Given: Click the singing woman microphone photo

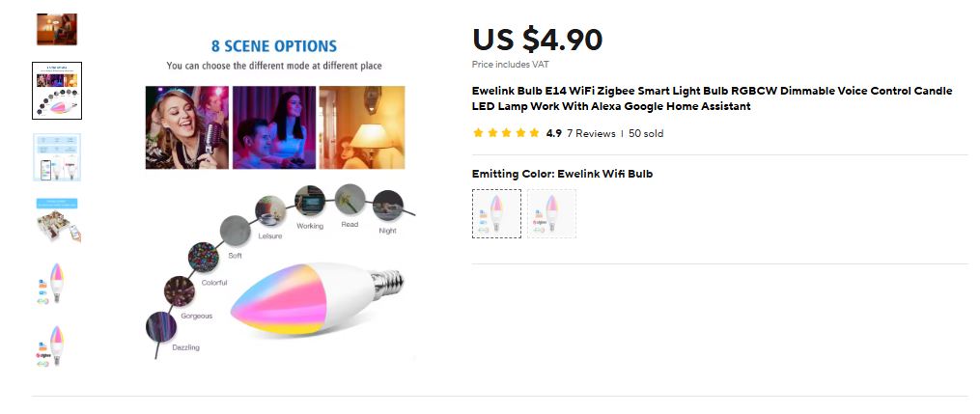Looking at the screenshot, I should (x=187, y=127).
